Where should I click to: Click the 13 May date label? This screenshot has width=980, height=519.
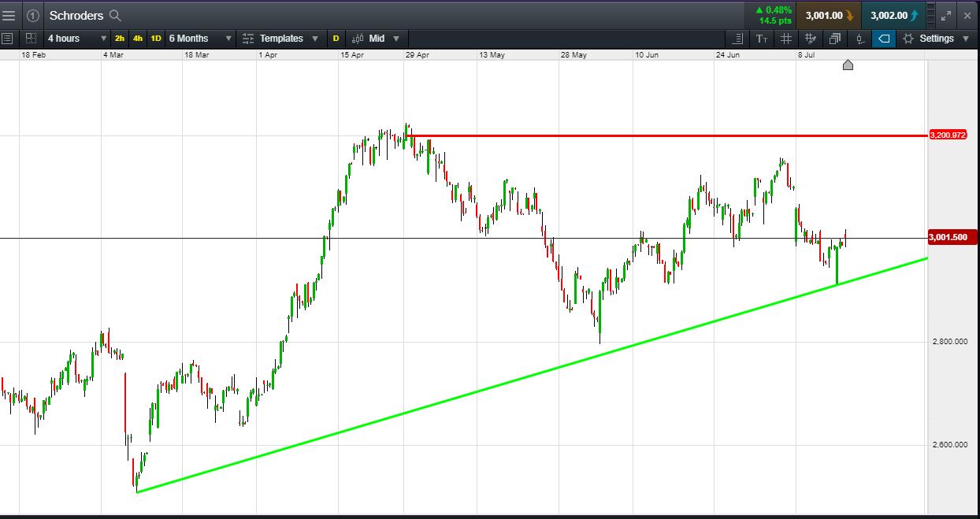tap(492, 55)
